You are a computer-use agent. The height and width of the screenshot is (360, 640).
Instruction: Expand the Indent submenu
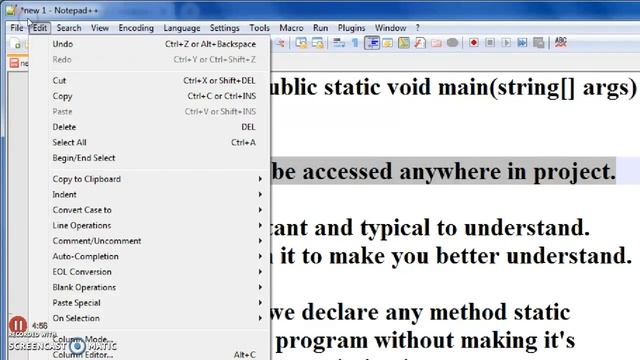[149, 195]
